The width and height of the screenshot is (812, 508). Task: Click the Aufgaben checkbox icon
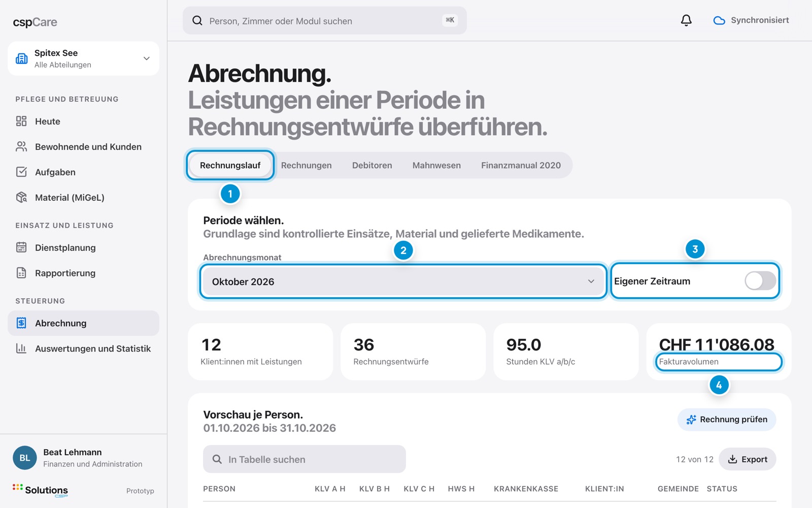tap(21, 172)
